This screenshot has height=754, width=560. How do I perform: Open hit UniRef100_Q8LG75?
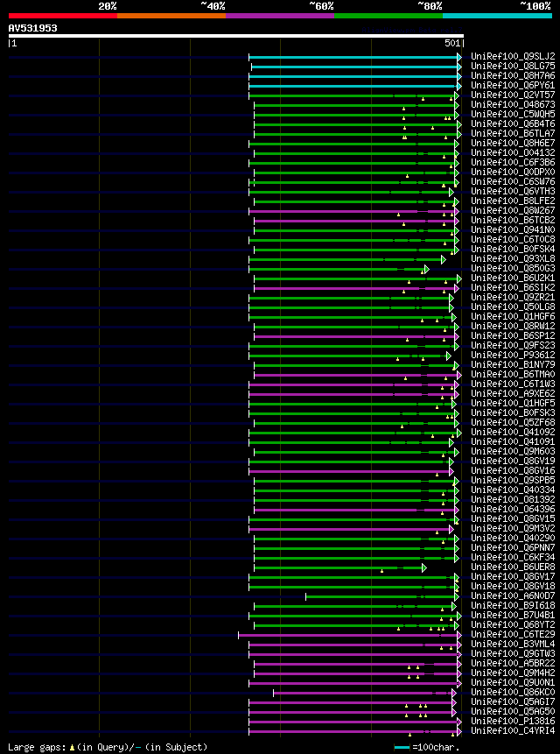click(x=513, y=66)
